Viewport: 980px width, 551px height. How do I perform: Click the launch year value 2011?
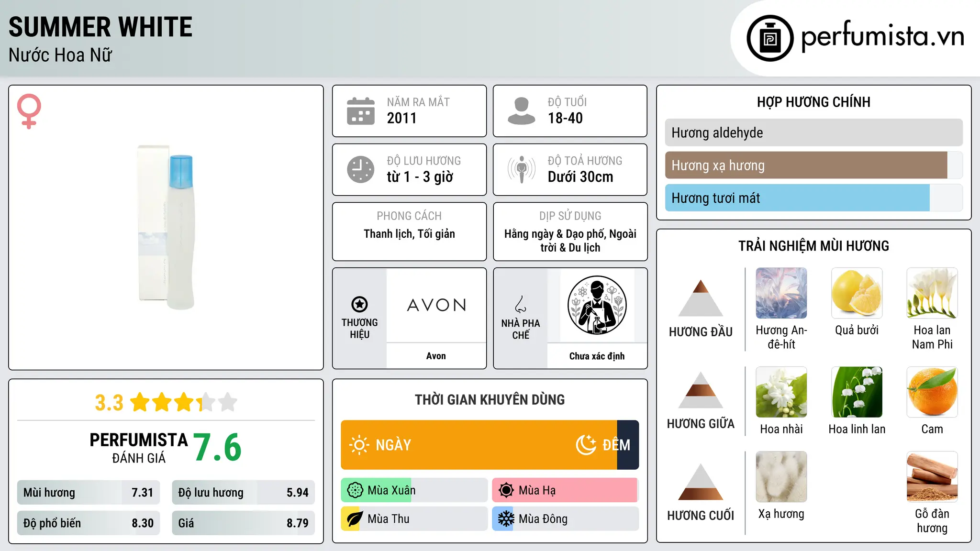pyautogui.click(x=402, y=118)
